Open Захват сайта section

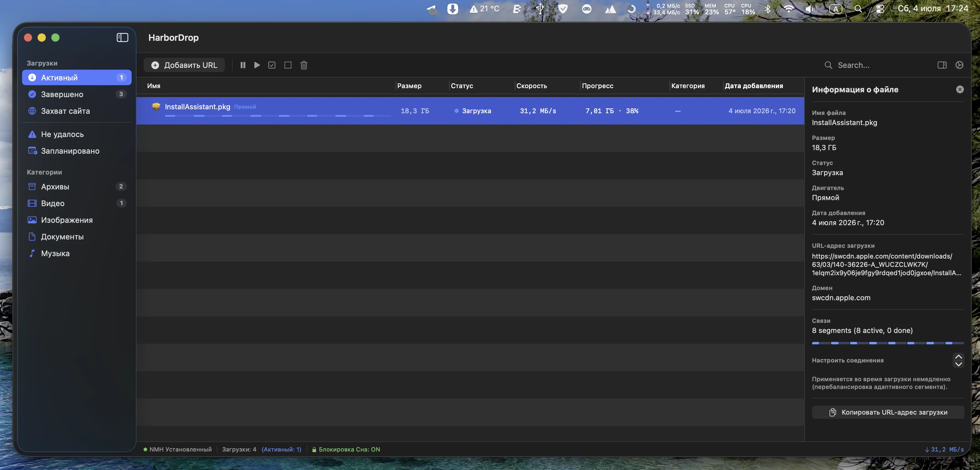(77, 111)
